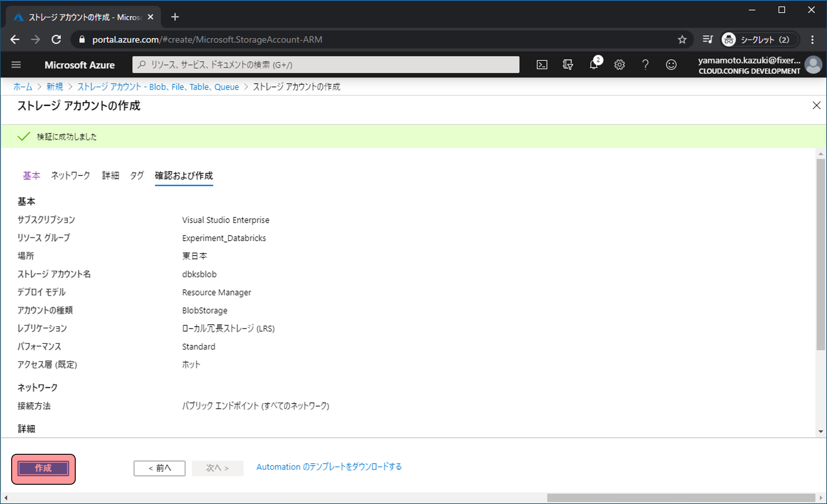
Task: Click the < 前へ button
Action: (x=159, y=468)
